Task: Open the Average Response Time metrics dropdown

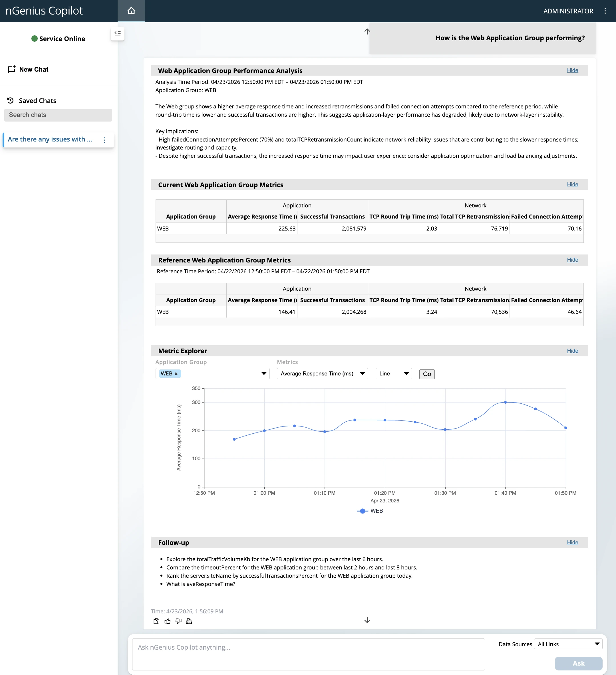Action: pos(322,374)
